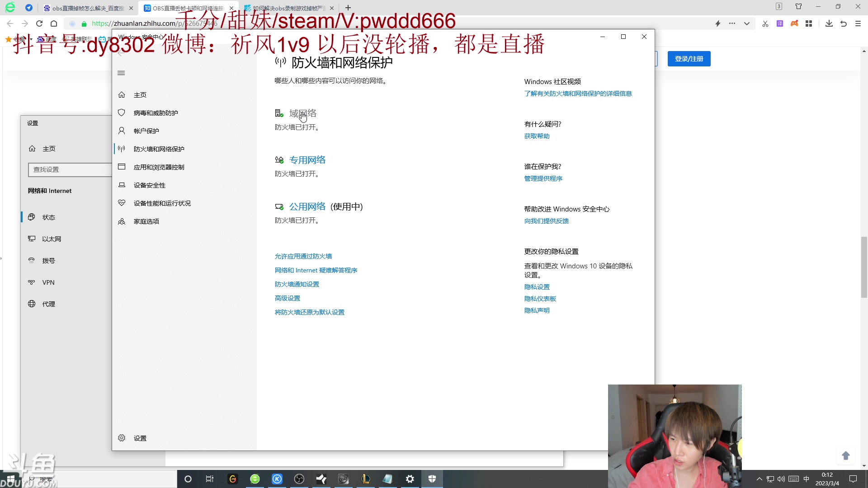Click the account protection person icon

pos(122,131)
